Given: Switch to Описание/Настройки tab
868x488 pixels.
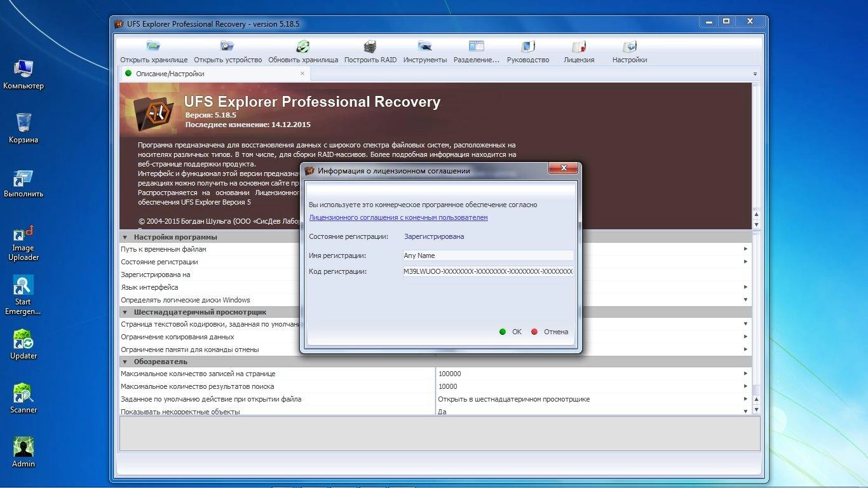Looking at the screenshot, I should click(170, 74).
